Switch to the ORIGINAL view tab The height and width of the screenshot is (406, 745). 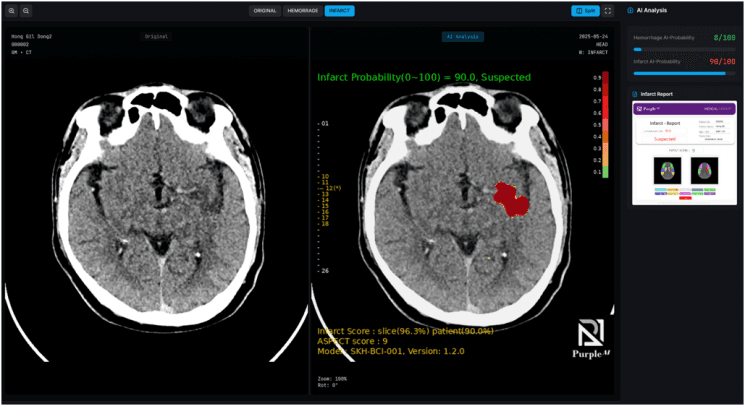tap(265, 11)
